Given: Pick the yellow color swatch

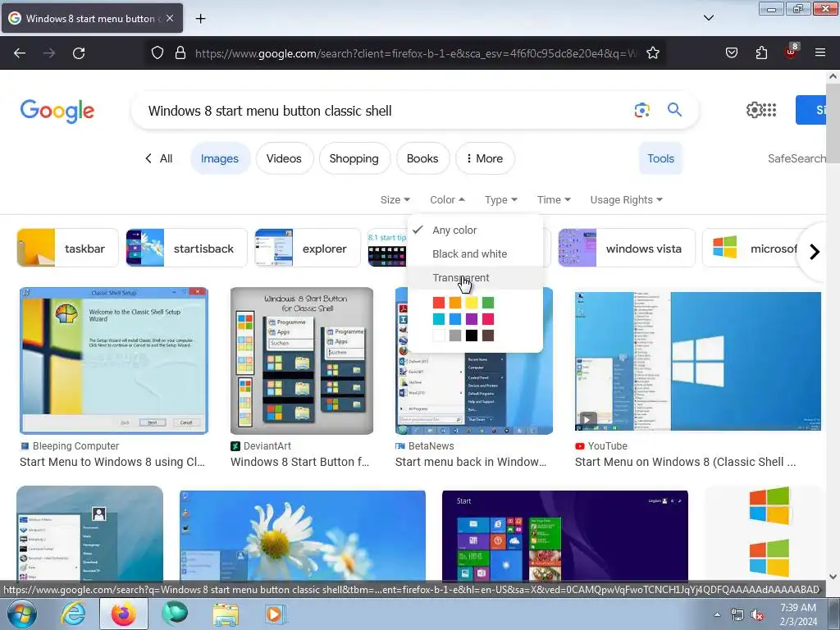Looking at the screenshot, I should (472, 303).
